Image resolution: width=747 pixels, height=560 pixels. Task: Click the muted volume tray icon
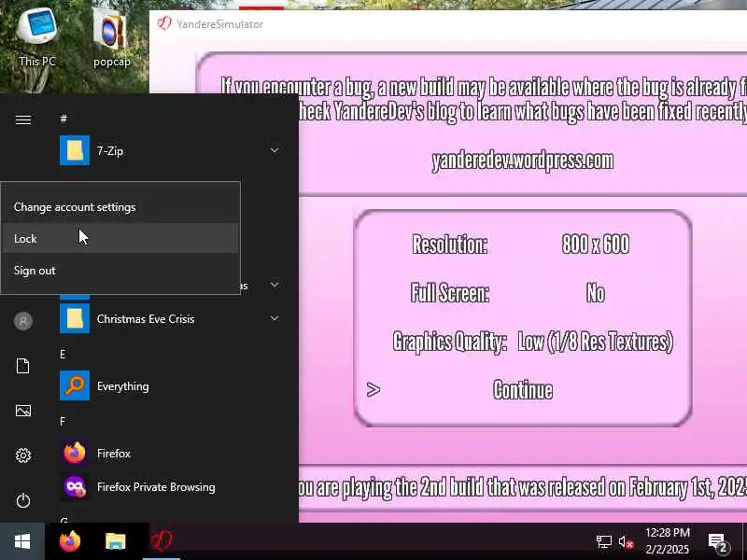pyautogui.click(x=626, y=542)
